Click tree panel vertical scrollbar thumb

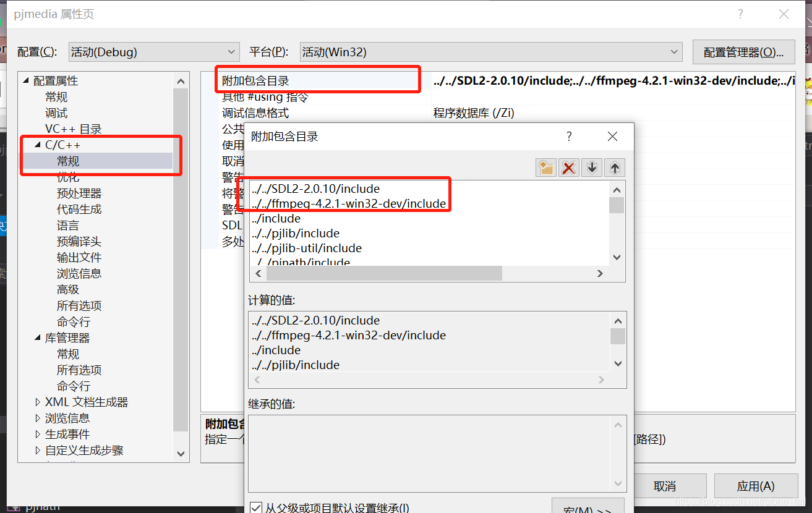181,260
